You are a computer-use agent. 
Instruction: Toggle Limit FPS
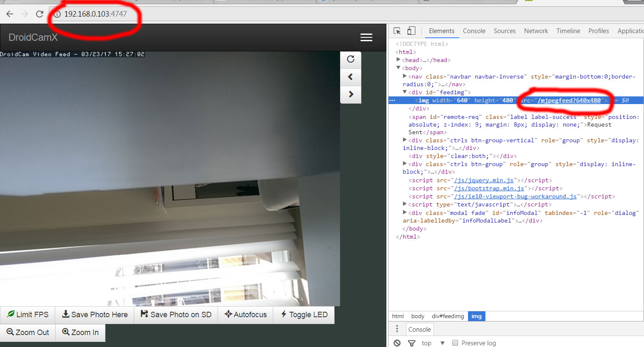click(x=28, y=315)
